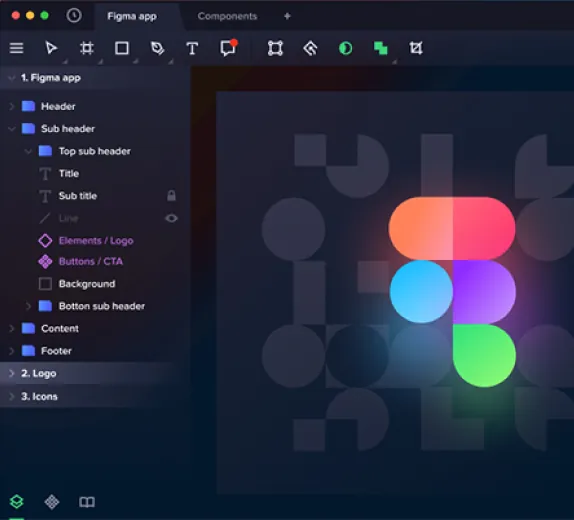574x520 pixels.
Task: Select the Title text layer
Action: coord(69,173)
